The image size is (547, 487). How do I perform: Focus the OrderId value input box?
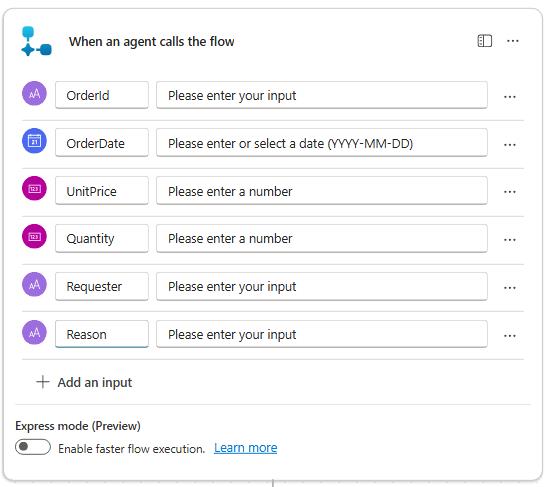tap(322, 95)
